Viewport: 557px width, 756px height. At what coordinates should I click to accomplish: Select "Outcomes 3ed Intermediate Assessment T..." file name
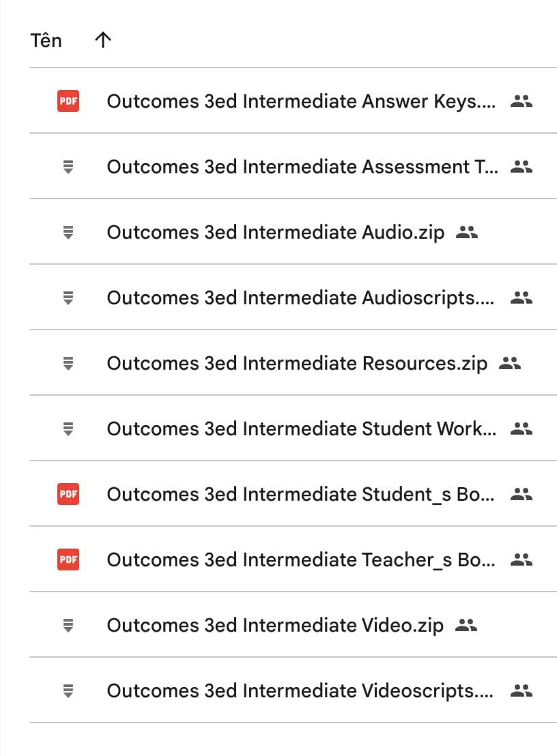(302, 166)
